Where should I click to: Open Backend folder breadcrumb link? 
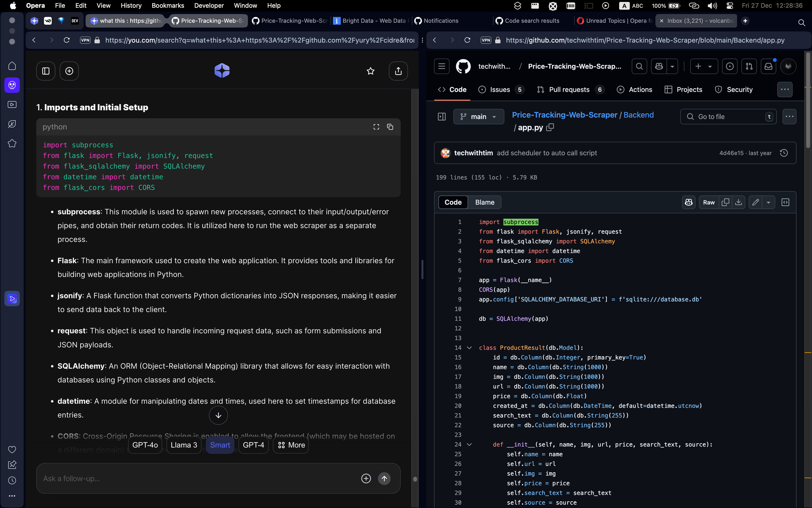click(x=638, y=115)
